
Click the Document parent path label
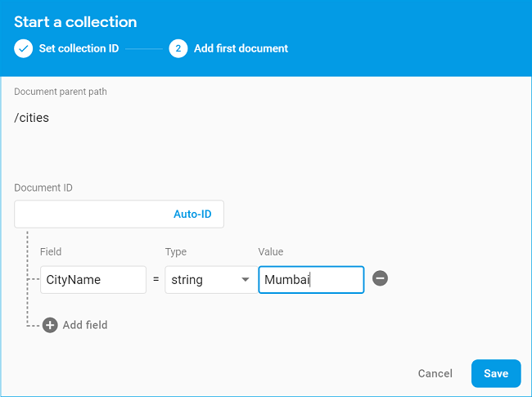coord(61,92)
